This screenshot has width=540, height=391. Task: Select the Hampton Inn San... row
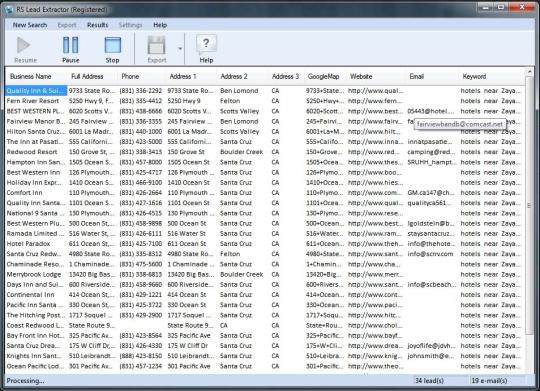pos(265,162)
